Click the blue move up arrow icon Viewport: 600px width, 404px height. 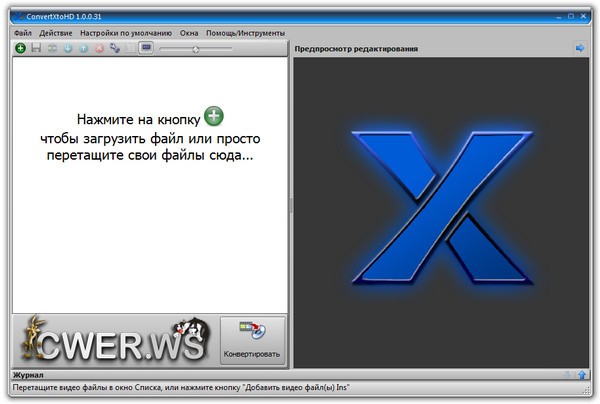[x=83, y=48]
